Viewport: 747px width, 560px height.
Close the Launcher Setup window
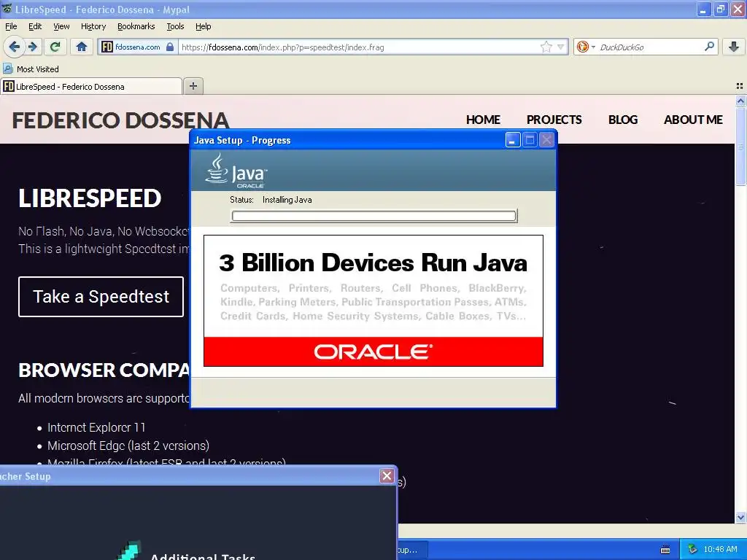387,475
